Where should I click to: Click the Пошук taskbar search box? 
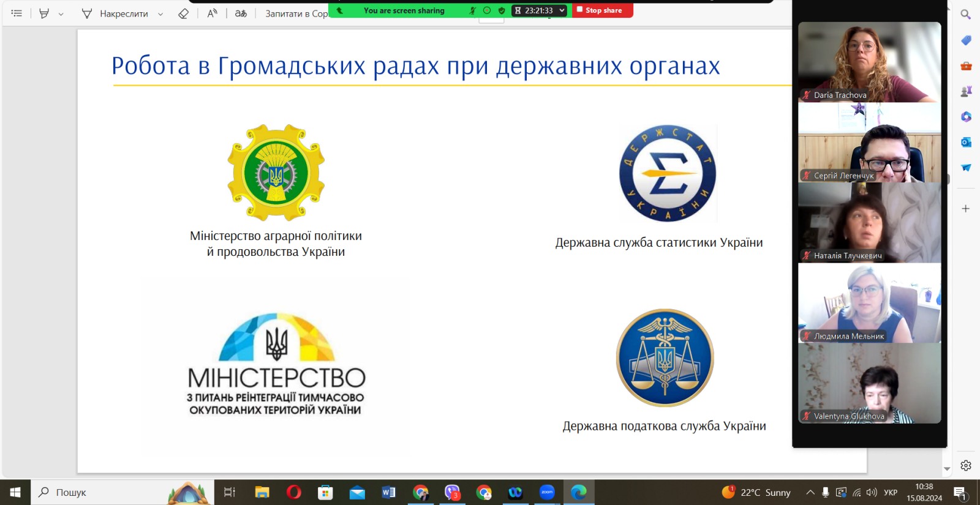pos(123,492)
